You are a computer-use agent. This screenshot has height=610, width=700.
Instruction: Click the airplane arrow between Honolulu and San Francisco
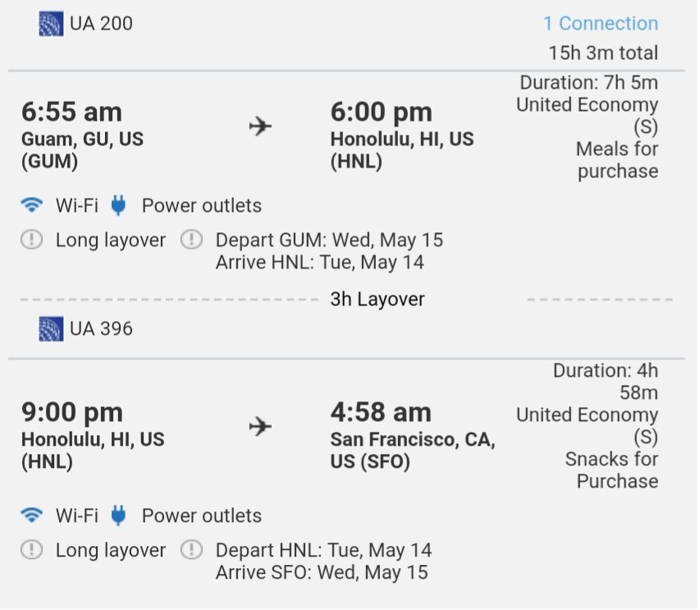(x=260, y=426)
